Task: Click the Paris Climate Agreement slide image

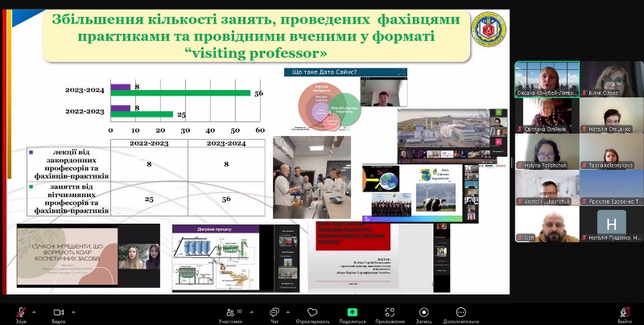Action: (x=420, y=193)
